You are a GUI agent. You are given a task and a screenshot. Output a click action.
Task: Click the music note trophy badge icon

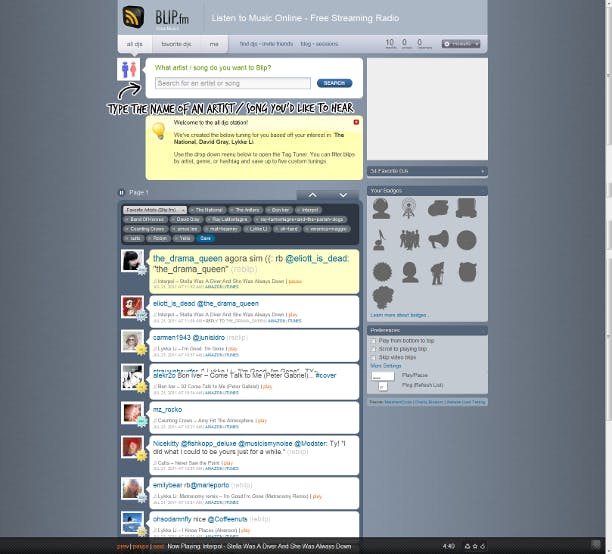379,240
